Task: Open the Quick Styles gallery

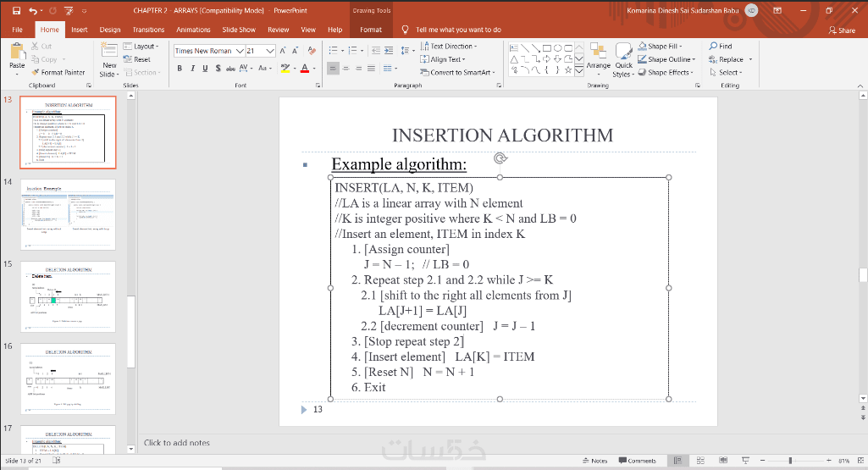Action: (623, 60)
